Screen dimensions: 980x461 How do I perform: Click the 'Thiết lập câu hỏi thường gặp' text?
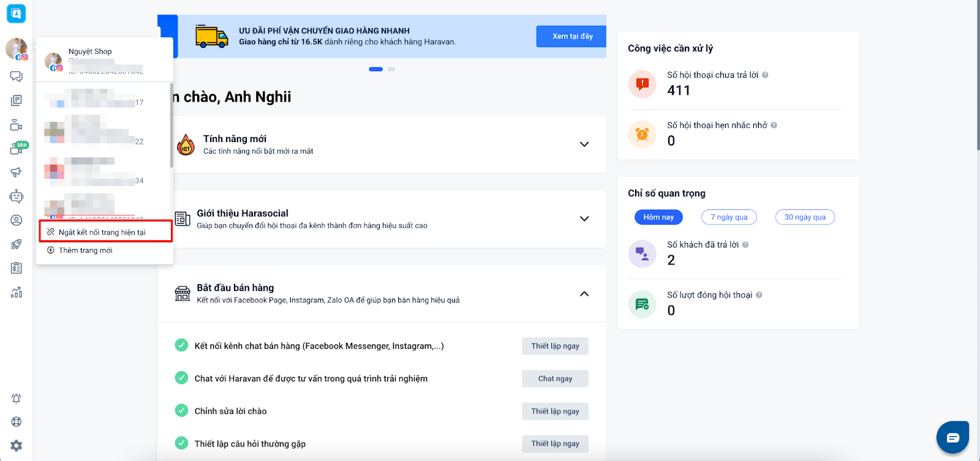pyautogui.click(x=250, y=444)
